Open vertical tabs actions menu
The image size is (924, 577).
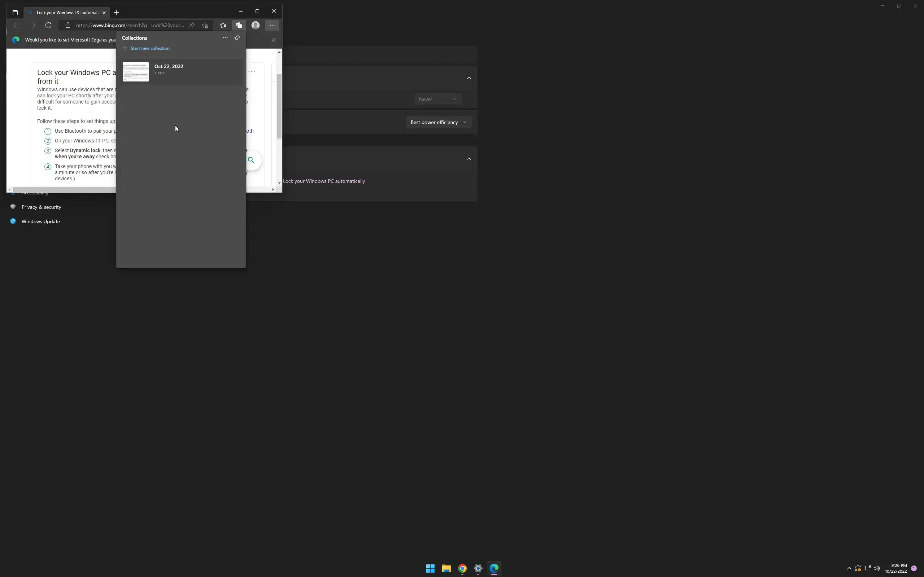[15, 13]
